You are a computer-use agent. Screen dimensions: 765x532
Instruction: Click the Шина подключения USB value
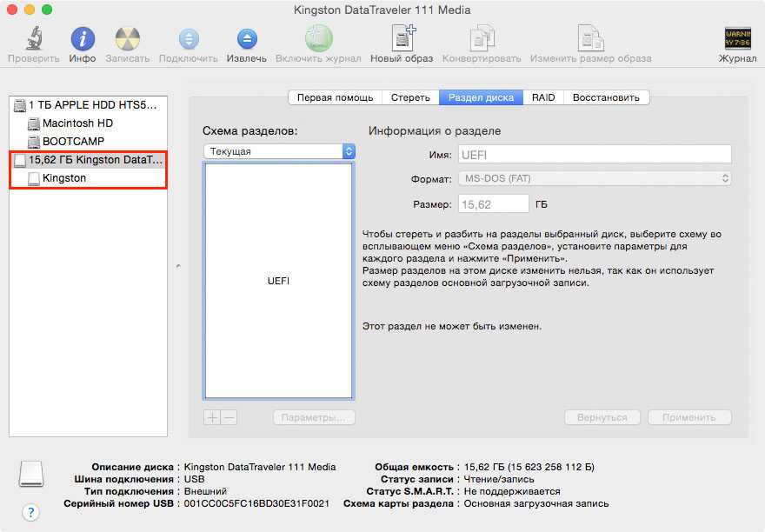pyautogui.click(x=194, y=479)
